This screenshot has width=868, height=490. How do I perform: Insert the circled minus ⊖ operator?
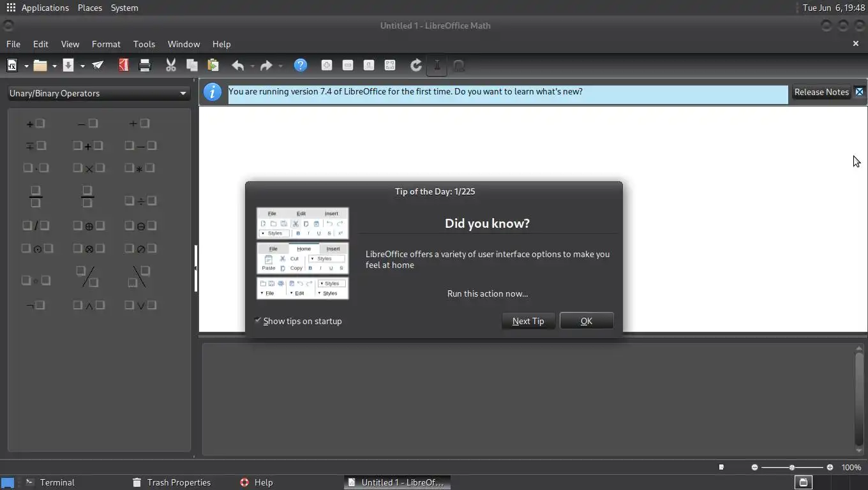[x=140, y=225]
